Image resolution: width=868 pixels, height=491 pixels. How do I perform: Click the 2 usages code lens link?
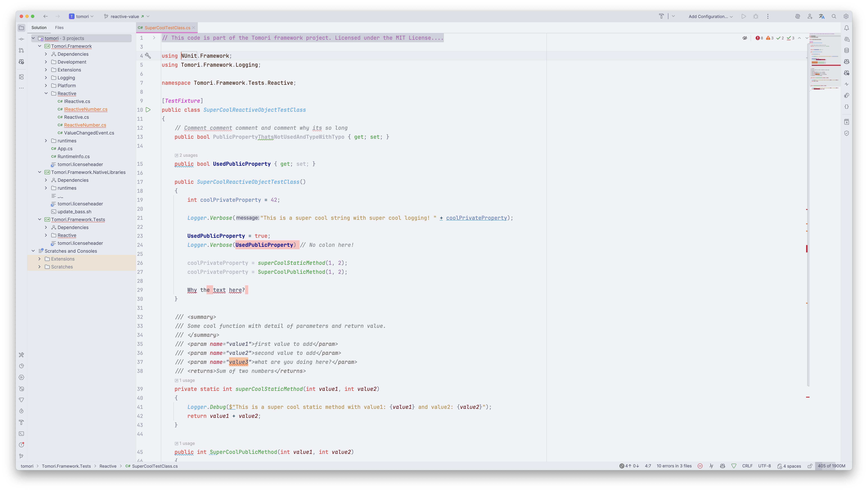click(x=188, y=155)
